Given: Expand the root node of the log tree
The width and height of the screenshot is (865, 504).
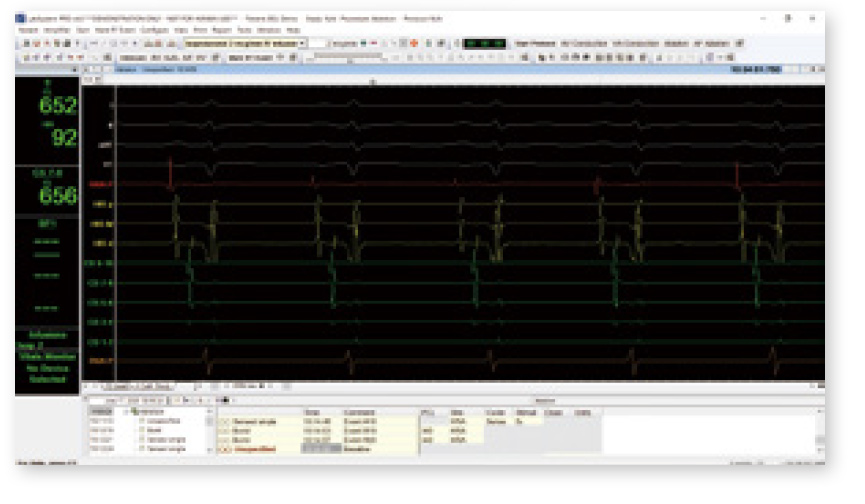Looking at the screenshot, I should click(126, 411).
